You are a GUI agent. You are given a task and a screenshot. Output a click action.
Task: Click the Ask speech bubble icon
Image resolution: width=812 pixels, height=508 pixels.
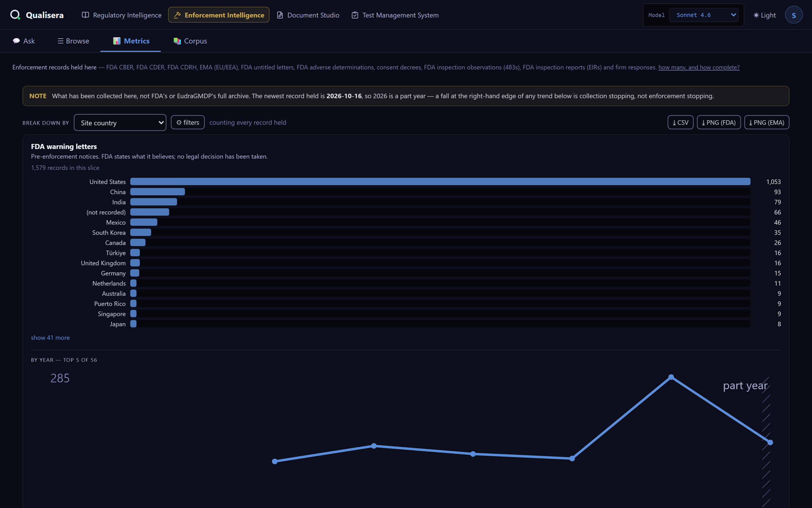[16, 41]
